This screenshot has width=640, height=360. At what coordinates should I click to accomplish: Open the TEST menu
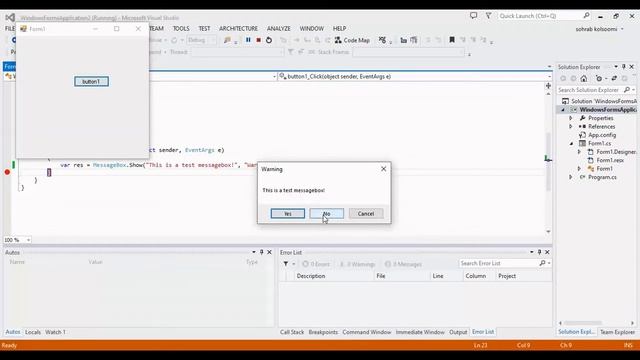pos(204,29)
